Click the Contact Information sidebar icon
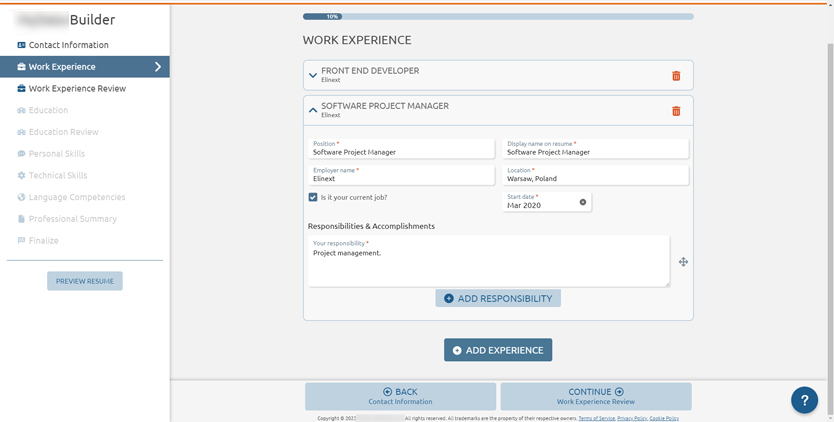834x422 pixels. [x=21, y=45]
